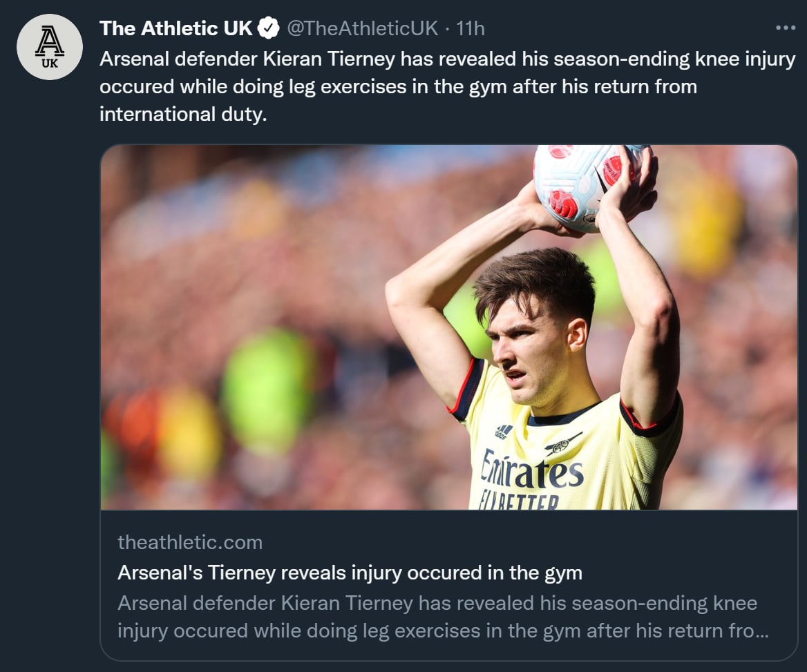Screen dimensions: 807x672
Task: Open the "Arsenal's Tierney reveals injury" headline
Action: pos(350,573)
